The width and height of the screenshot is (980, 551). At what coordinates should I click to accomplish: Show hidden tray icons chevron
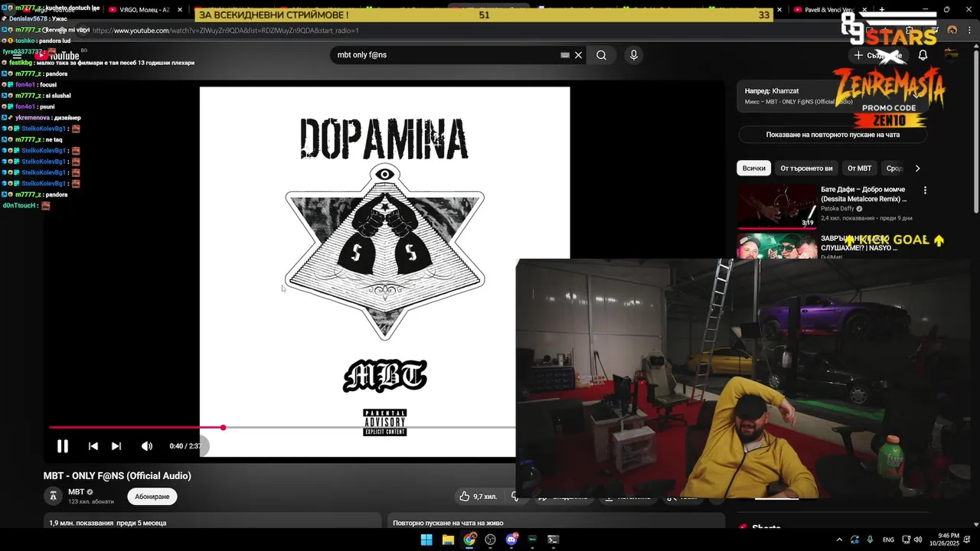tap(839, 540)
